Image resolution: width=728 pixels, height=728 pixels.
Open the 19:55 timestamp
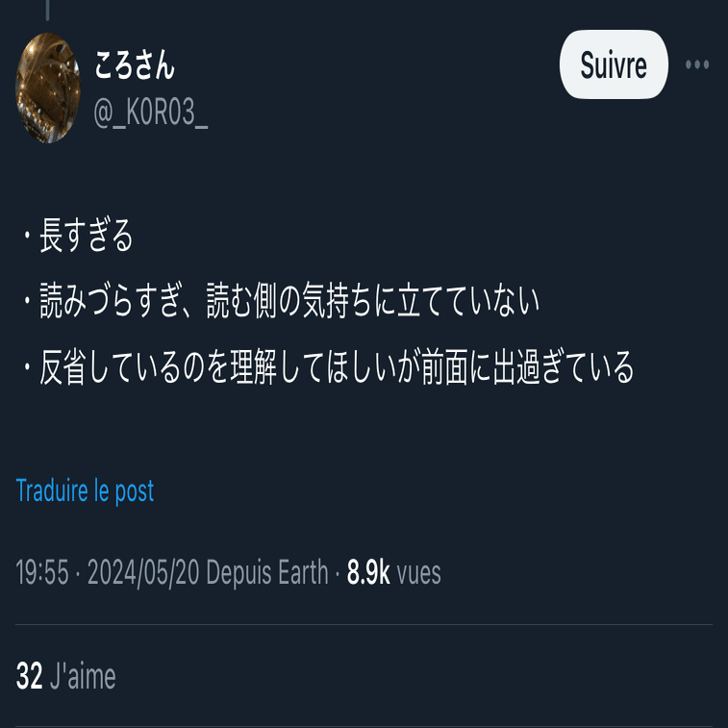pos(42,572)
